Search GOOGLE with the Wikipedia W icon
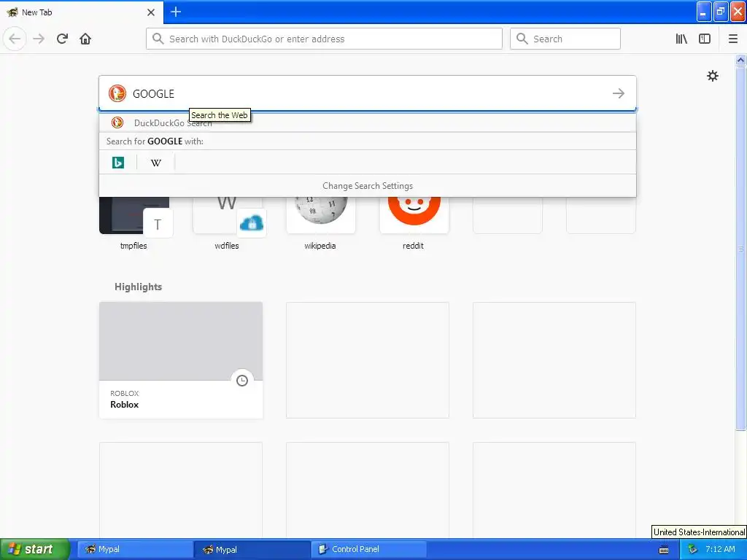747x560 pixels. [156, 163]
